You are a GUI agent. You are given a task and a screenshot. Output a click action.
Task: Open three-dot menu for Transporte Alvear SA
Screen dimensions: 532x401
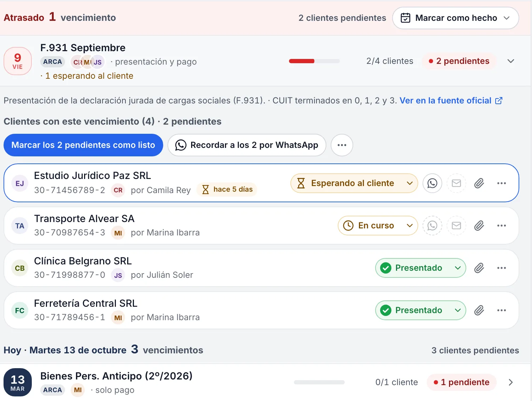click(x=502, y=226)
